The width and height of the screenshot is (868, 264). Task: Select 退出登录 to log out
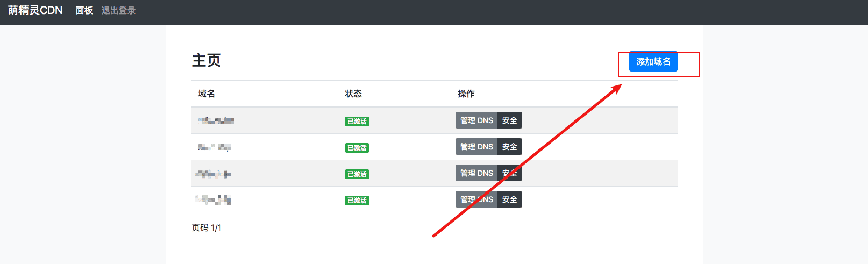(x=118, y=10)
